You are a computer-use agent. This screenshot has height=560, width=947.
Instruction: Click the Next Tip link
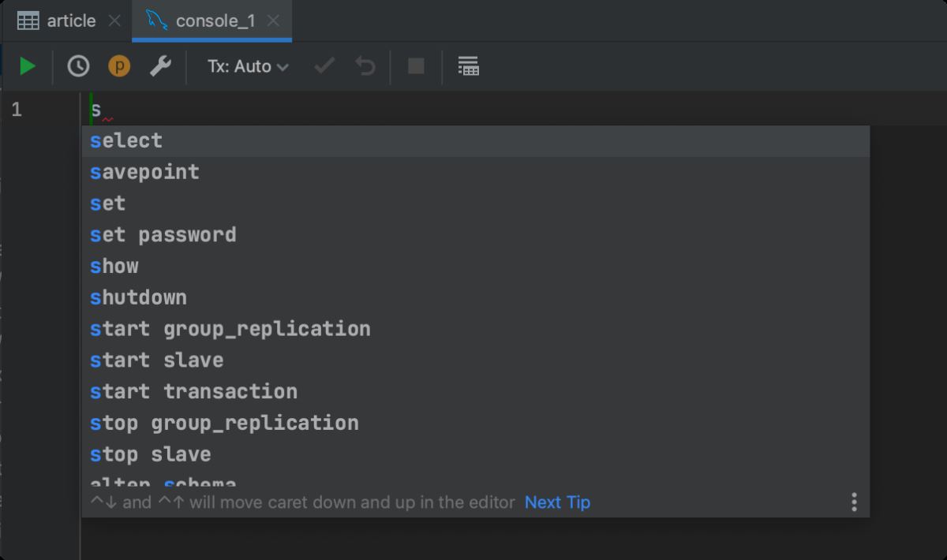pyautogui.click(x=557, y=502)
